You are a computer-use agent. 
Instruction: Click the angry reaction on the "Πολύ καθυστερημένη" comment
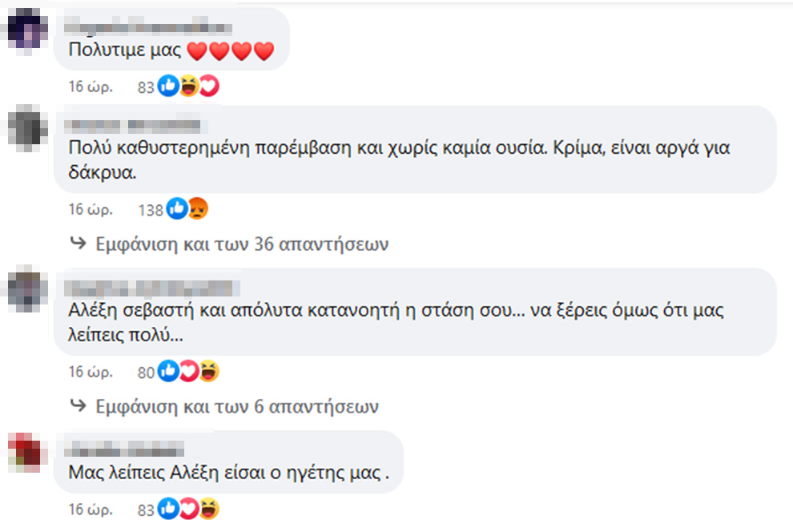pyautogui.click(x=197, y=210)
